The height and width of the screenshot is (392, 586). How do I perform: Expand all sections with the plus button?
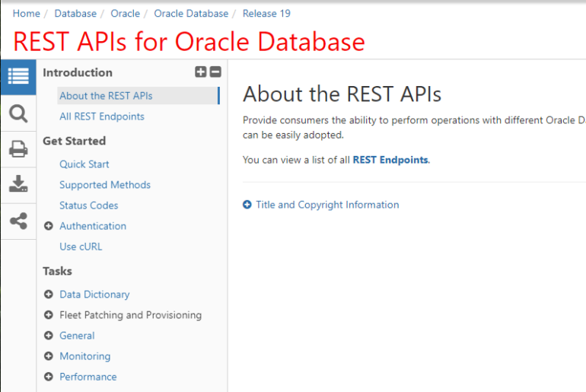point(201,72)
